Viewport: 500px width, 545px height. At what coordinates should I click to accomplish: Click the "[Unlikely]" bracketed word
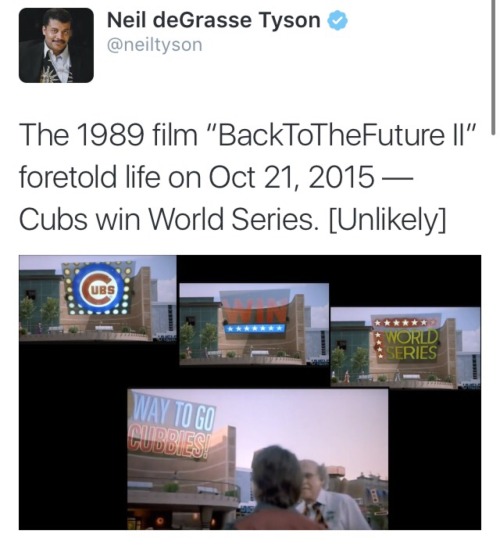tap(386, 220)
